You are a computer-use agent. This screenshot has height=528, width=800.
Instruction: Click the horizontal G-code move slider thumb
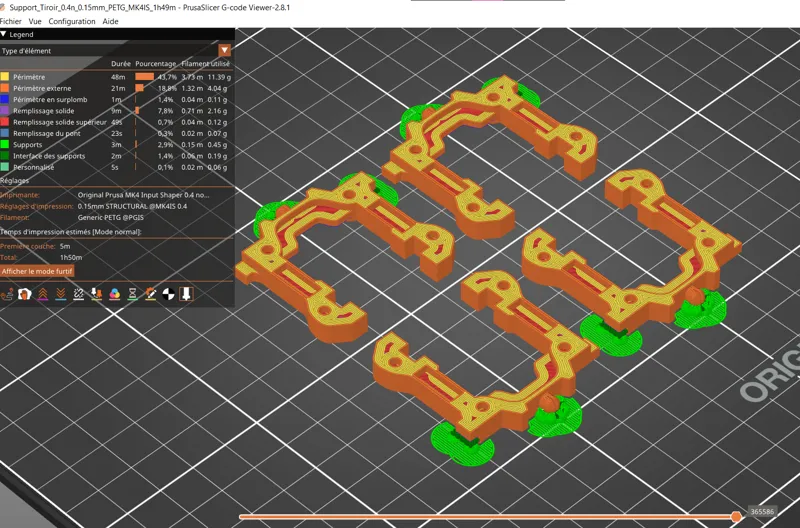[x=736, y=517]
